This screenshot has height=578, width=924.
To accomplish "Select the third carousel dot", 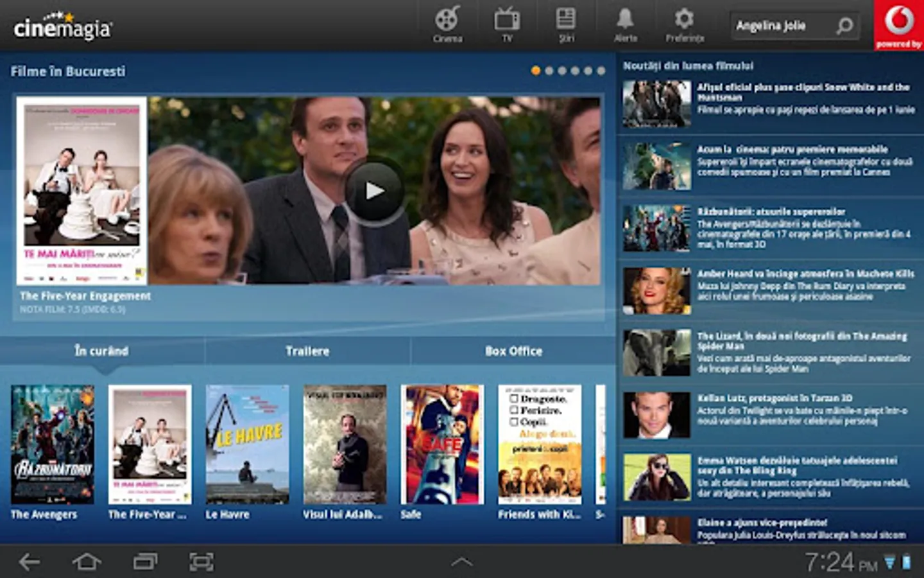I will [x=562, y=71].
